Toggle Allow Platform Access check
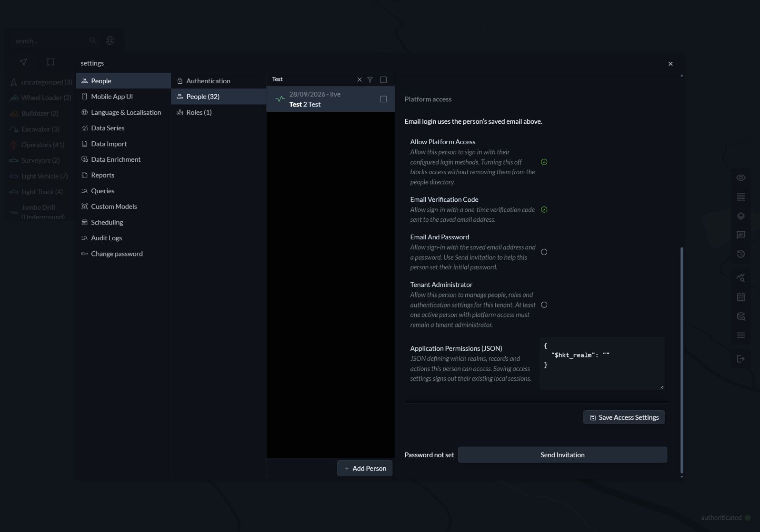 (x=544, y=162)
